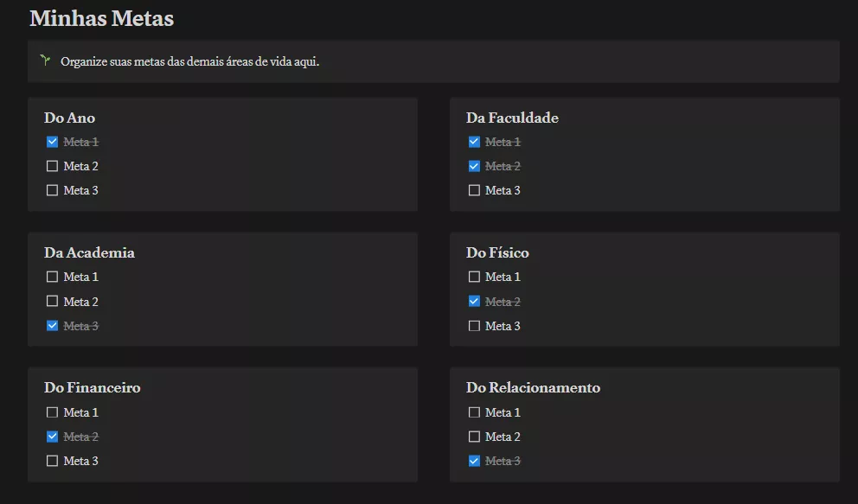Check Meta 3 under Do Ano
This screenshot has width=858, height=504.
pos(52,190)
